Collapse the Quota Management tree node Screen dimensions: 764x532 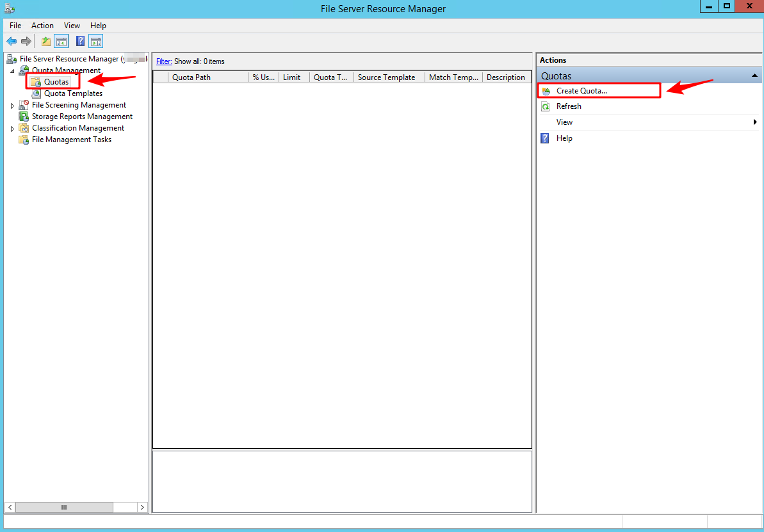(13, 71)
